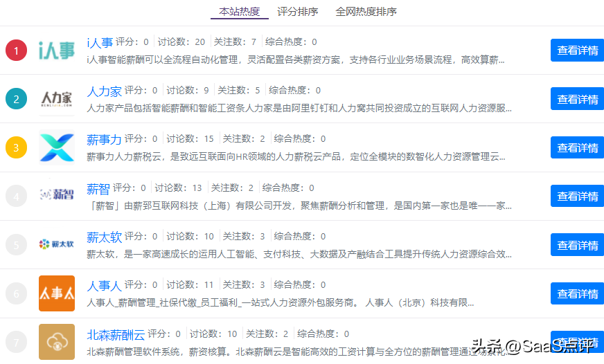This screenshot has height=364, width=604.
Task: Select the 全网热度排序 tab
Action: click(x=366, y=12)
